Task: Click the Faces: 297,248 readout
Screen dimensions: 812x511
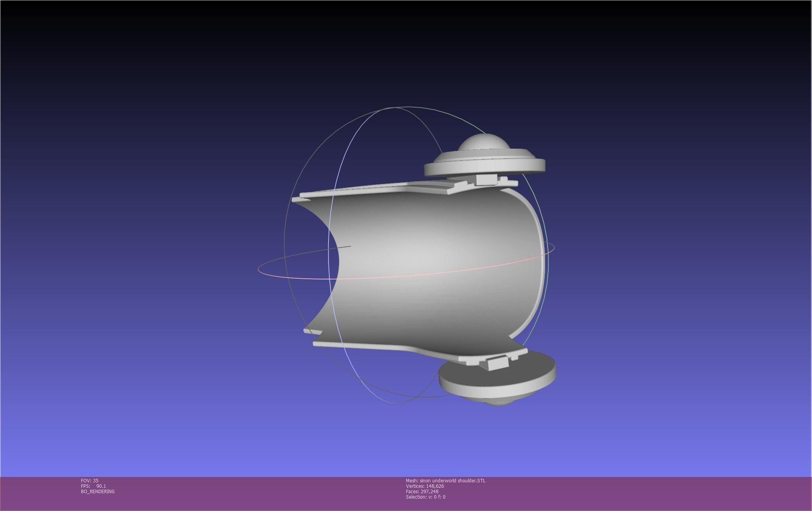Action: tap(422, 492)
